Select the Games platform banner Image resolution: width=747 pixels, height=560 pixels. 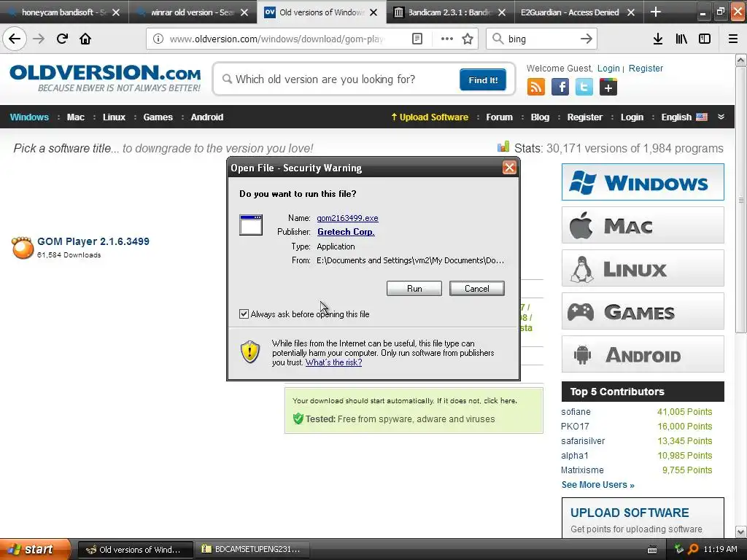[x=643, y=311]
